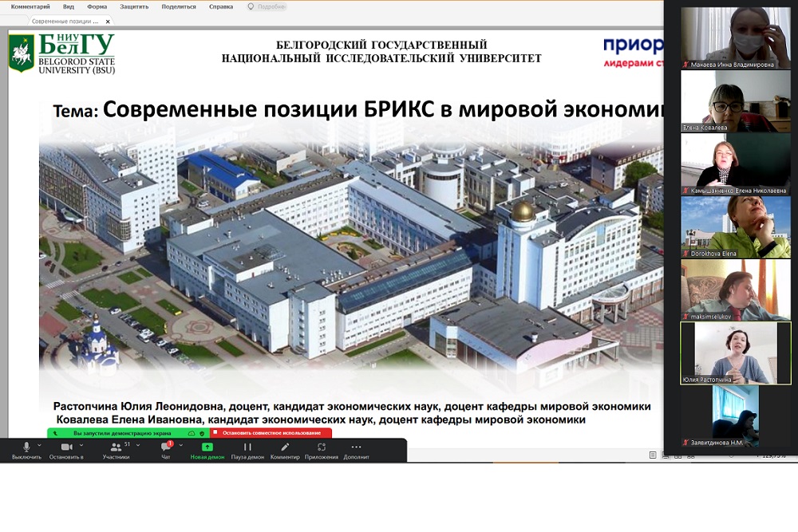Open the Zoom Apps icon
The image size is (798, 532).
click(322, 447)
